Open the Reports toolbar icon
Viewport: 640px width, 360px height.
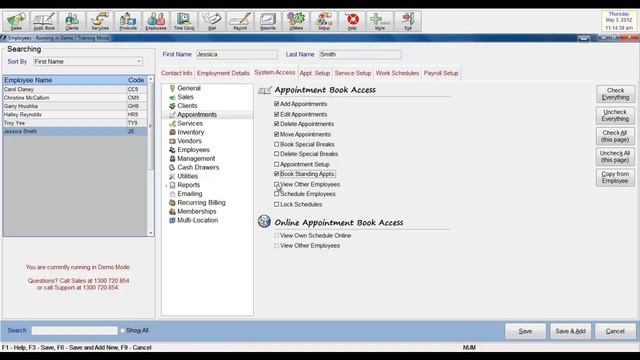click(x=268, y=21)
